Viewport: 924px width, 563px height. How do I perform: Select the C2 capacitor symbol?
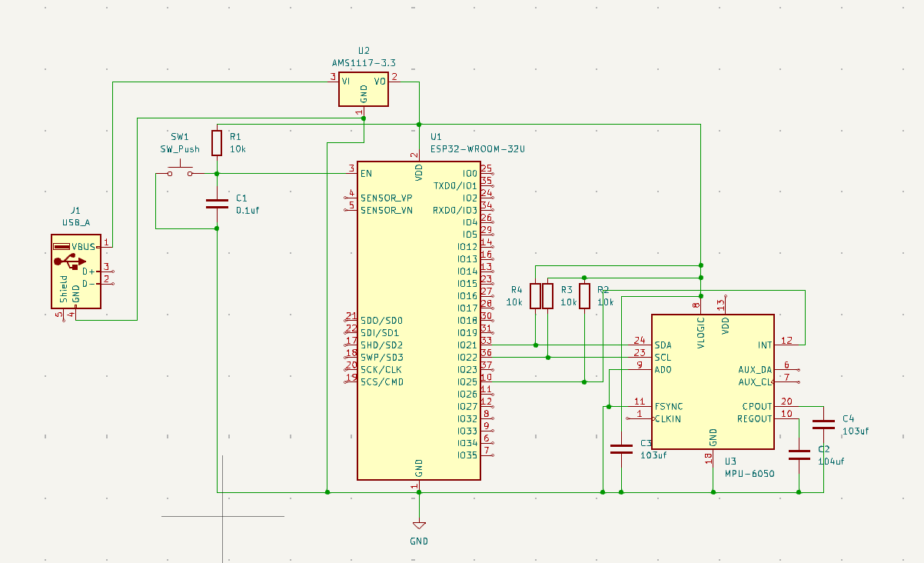799,455
